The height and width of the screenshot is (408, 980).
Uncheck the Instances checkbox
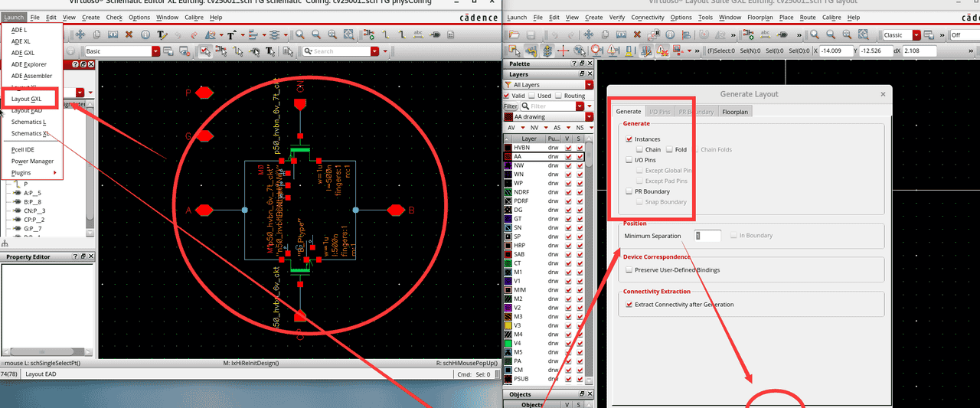pyautogui.click(x=629, y=139)
